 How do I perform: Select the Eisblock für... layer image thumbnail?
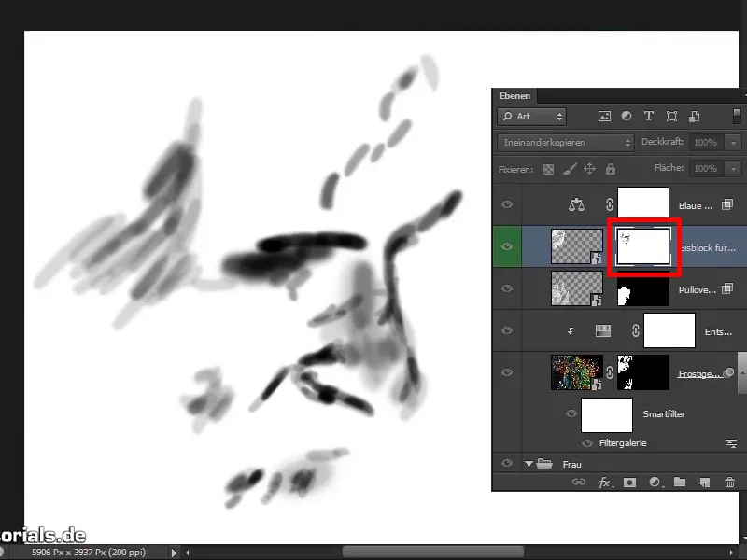point(577,246)
